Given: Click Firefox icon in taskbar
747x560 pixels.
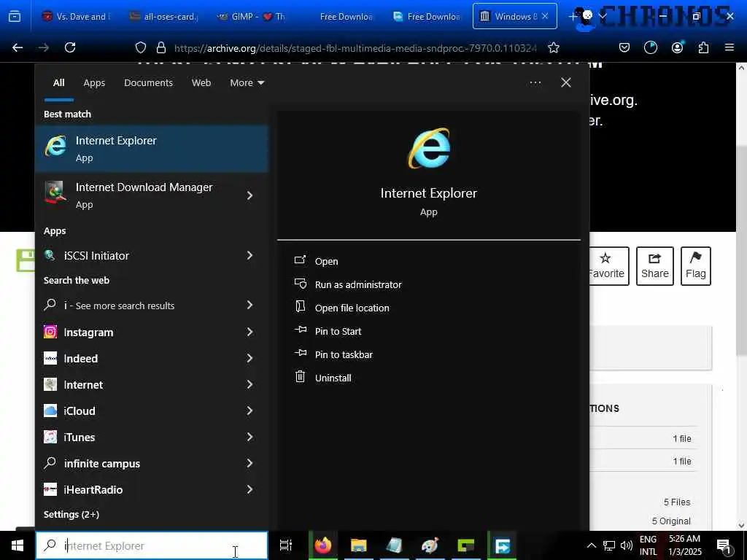Looking at the screenshot, I should pos(323,545).
